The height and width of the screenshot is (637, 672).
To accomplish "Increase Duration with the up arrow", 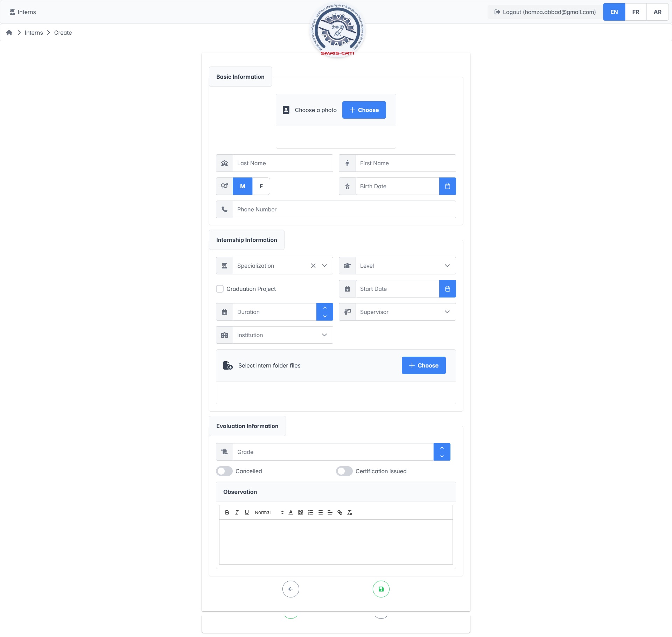I will 325,308.
